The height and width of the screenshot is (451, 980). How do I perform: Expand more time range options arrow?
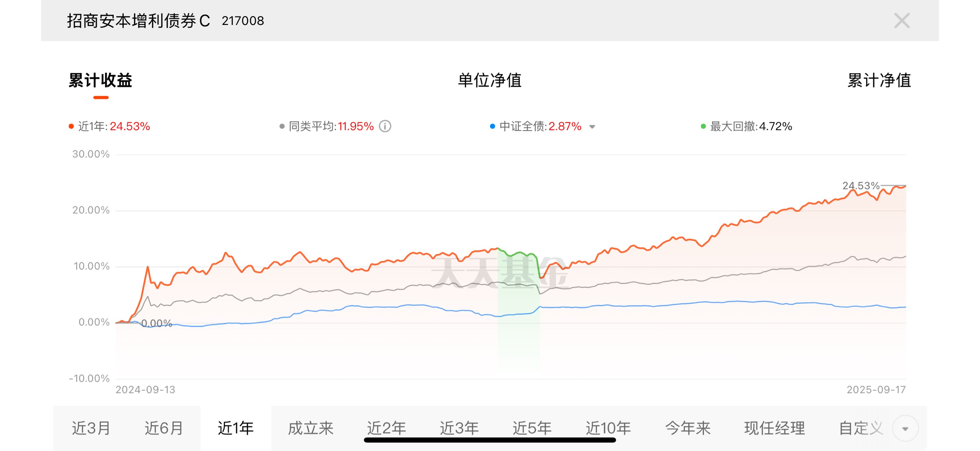(x=905, y=429)
